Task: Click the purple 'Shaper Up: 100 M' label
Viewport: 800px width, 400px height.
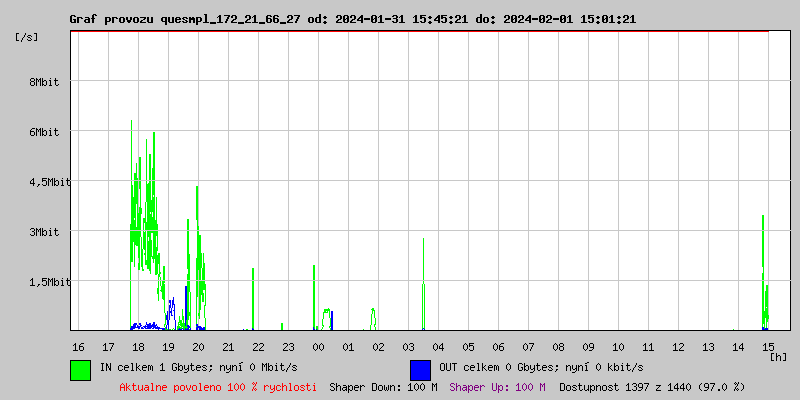Action: [497, 386]
